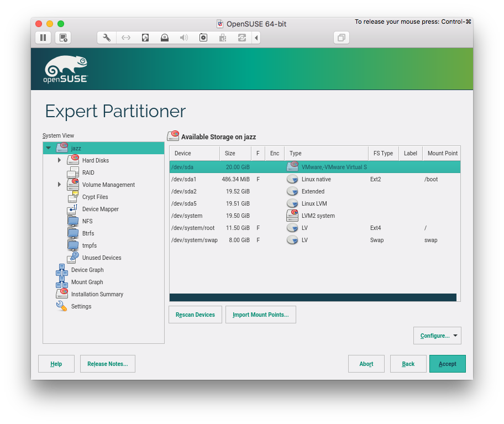Open Settings in System View
The image size is (504, 424).
[x=81, y=307]
